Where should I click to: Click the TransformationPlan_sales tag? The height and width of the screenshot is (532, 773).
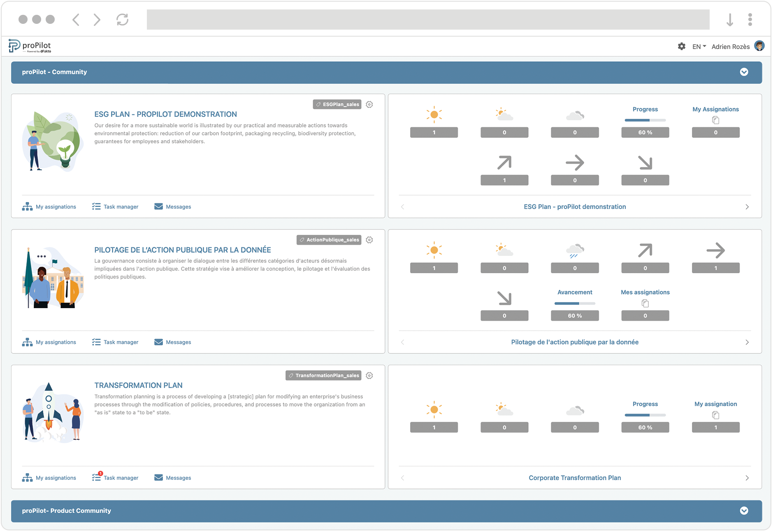coord(323,375)
